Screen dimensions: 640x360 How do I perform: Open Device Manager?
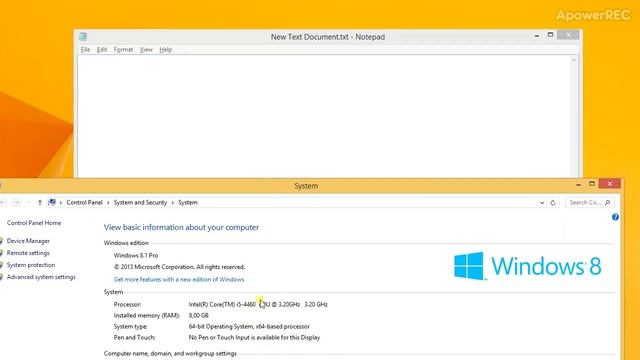pyautogui.click(x=28, y=241)
